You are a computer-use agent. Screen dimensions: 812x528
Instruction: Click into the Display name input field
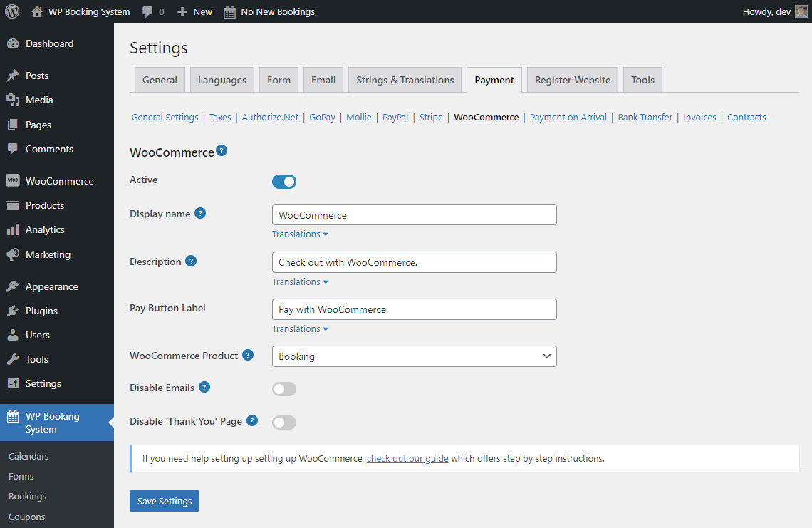click(x=415, y=214)
